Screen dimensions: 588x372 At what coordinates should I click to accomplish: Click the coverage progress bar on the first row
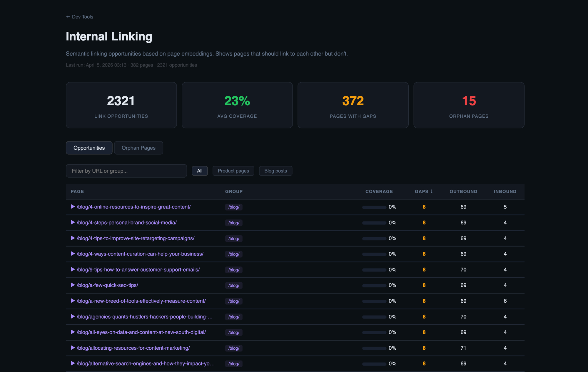(x=374, y=207)
